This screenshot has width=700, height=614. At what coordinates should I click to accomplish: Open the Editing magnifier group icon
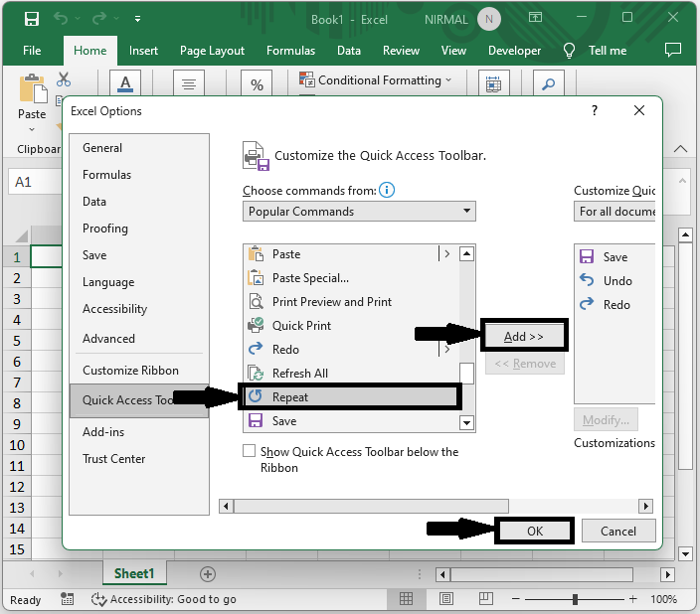click(549, 83)
